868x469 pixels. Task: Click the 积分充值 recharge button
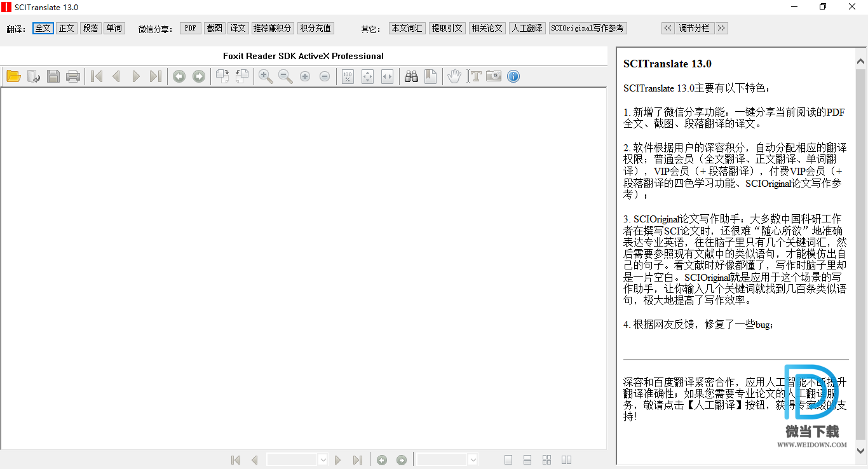(316, 29)
